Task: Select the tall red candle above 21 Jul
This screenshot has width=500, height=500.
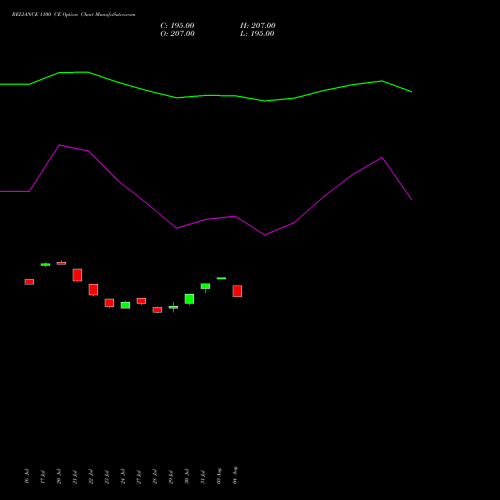Action: pos(77,275)
